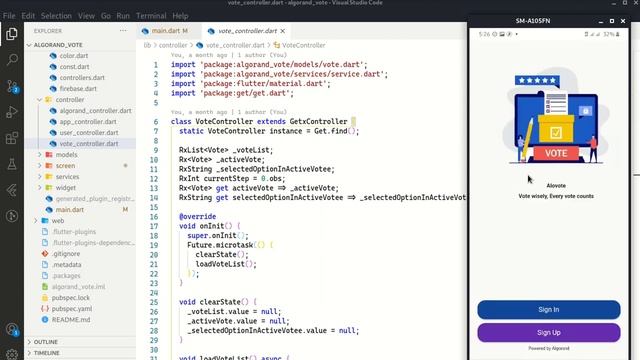The height and width of the screenshot is (360, 640).
Task: Open the View menu
Action: [86, 16]
